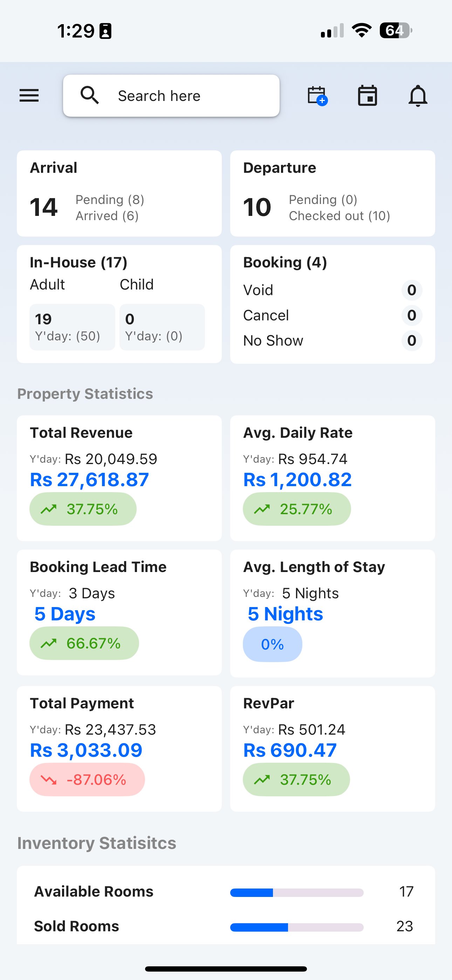Click the Sold Rooms progress bar
452x980 pixels.
point(297,927)
